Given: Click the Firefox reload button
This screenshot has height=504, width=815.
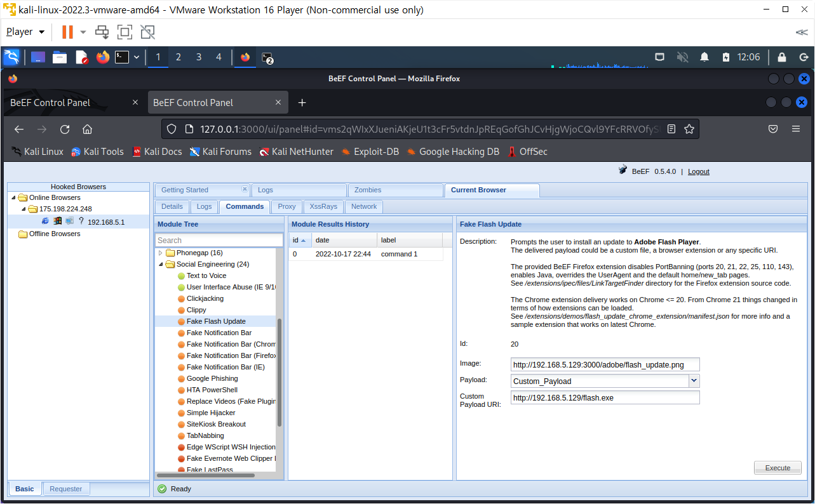Looking at the screenshot, I should click(x=65, y=129).
